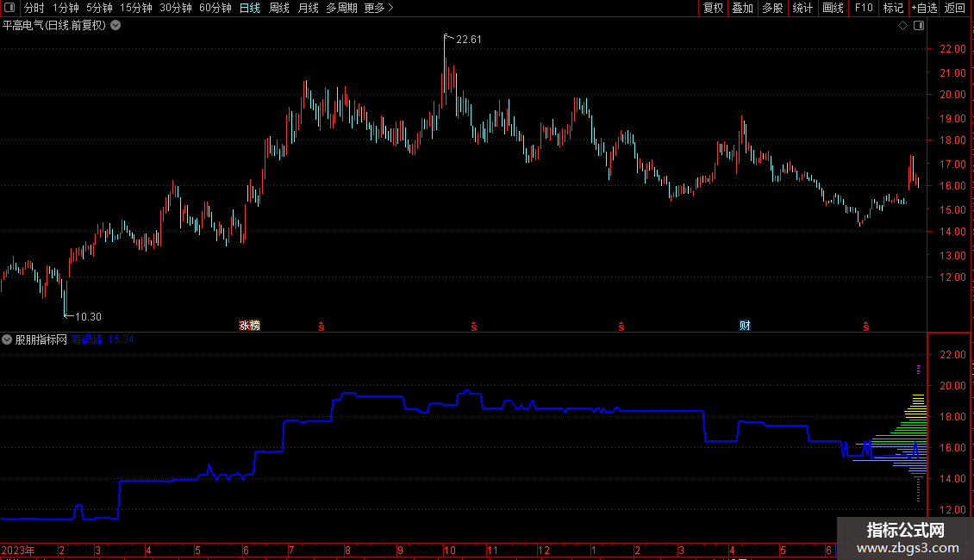Expand the 平高电气 chart title dropdown
974x560 pixels.
click(x=116, y=26)
